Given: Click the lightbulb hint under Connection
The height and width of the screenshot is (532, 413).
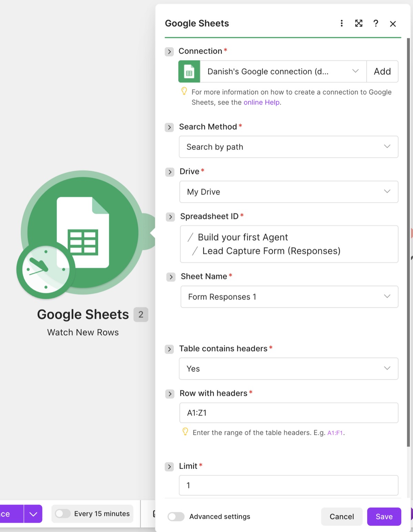Looking at the screenshot, I should tap(184, 91).
